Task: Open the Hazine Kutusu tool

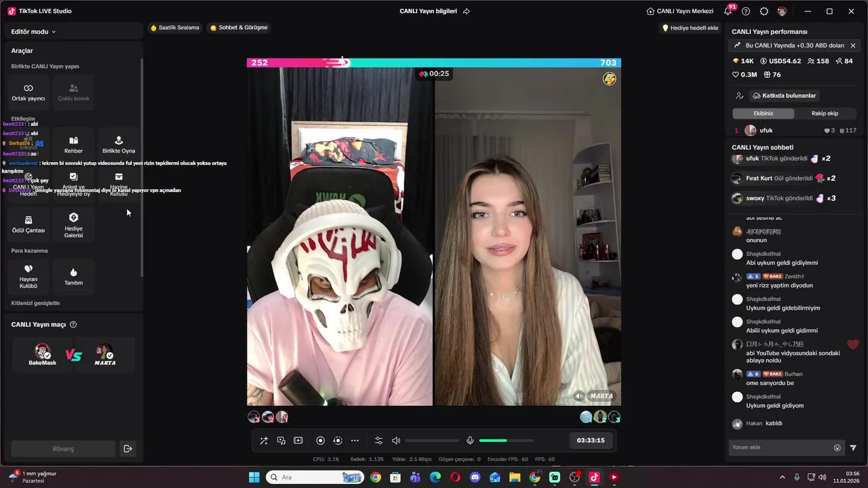Action: [x=119, y=185]
